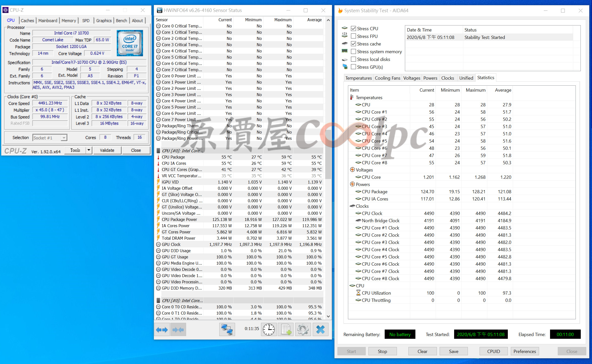The height and width of the screenshot is (364, 592).
Task: Switch to CPU-Z Caches tab
Action: coord(27,20)
